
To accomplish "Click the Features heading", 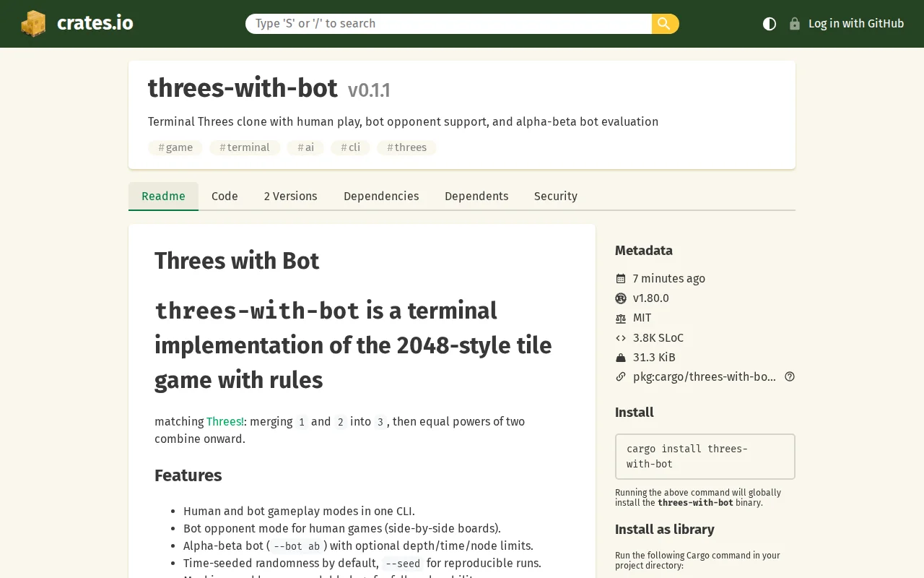I will pos(188,475).
